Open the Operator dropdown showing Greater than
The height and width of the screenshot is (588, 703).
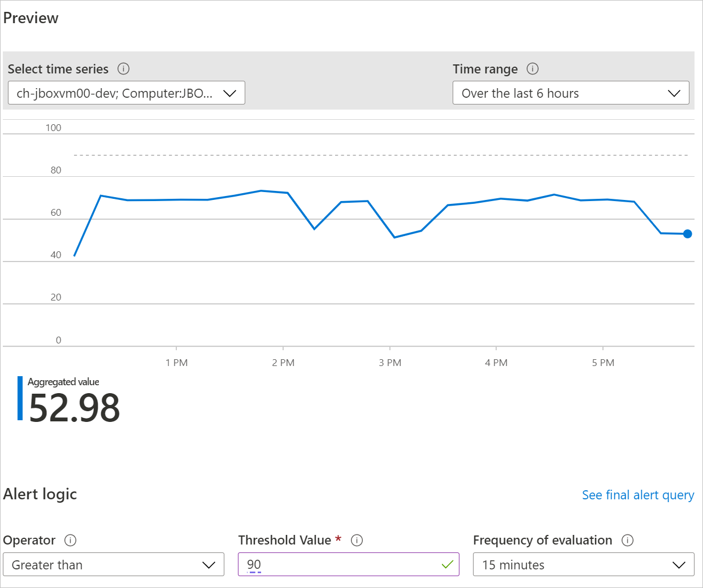[x=113, y=565]
